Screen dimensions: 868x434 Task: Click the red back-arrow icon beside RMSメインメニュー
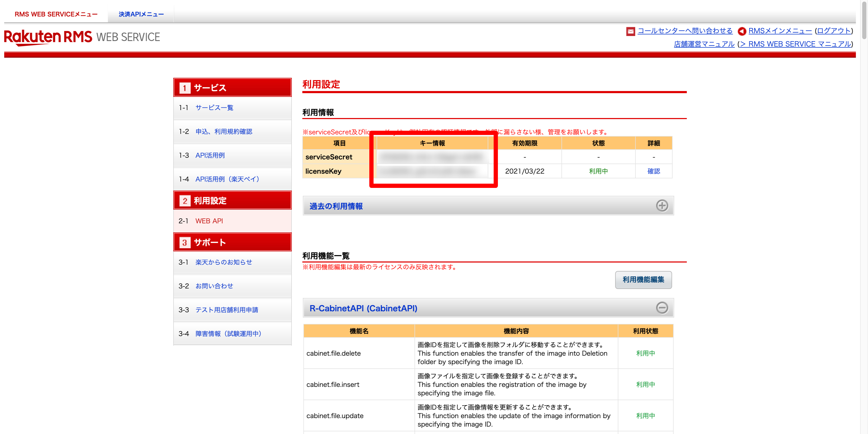pyautogui.click(x=742, y=31)
